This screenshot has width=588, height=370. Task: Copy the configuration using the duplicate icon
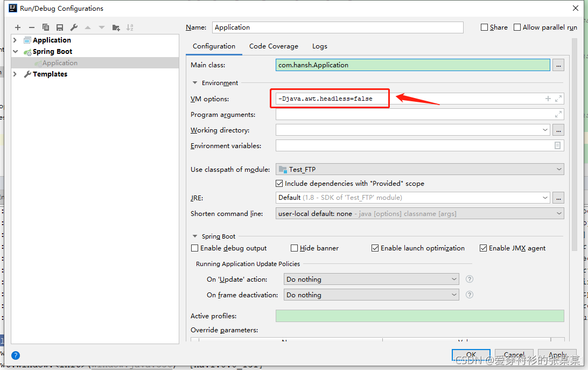point(46,27)
